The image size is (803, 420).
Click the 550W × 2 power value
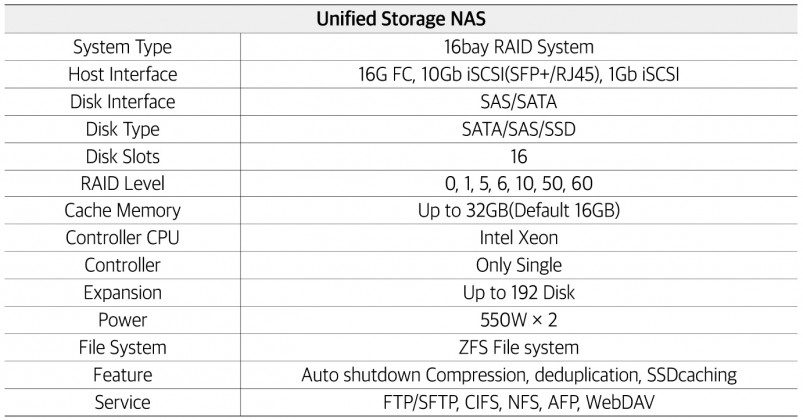(518, 320)
